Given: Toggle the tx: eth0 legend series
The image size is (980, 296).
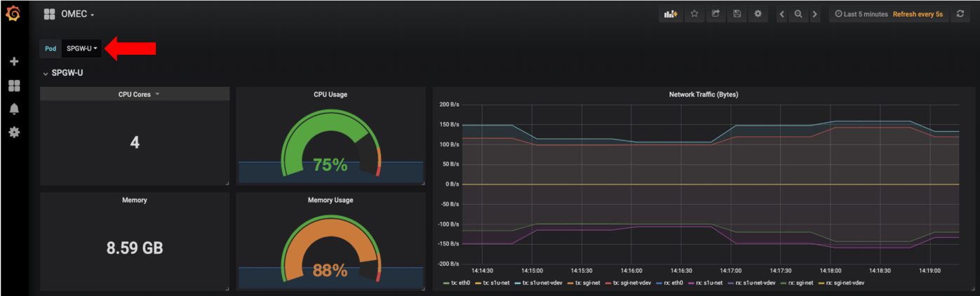Looking at the screenshot, I should [457, 283].
